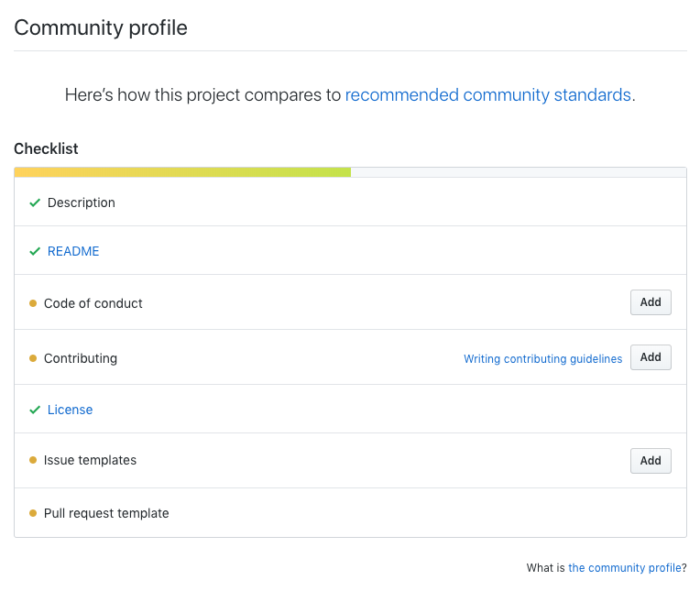Click the Community profile page heading

[101, 27]
